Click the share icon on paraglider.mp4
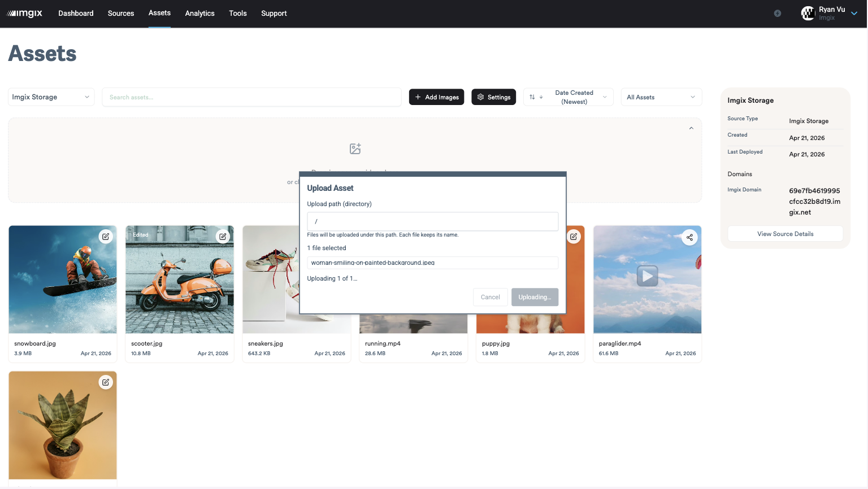Viewport: 868px width, 489px height. click(x=689, y=237)
